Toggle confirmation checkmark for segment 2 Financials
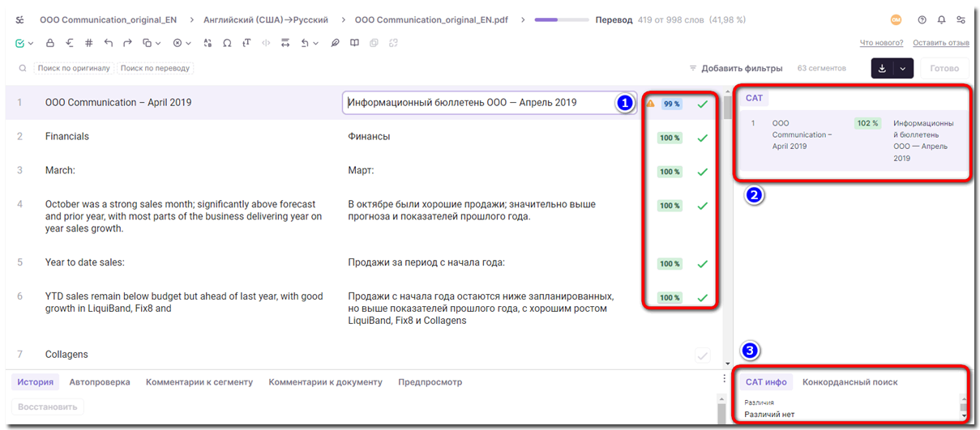 pyautogui.click(x=702, y=138)
